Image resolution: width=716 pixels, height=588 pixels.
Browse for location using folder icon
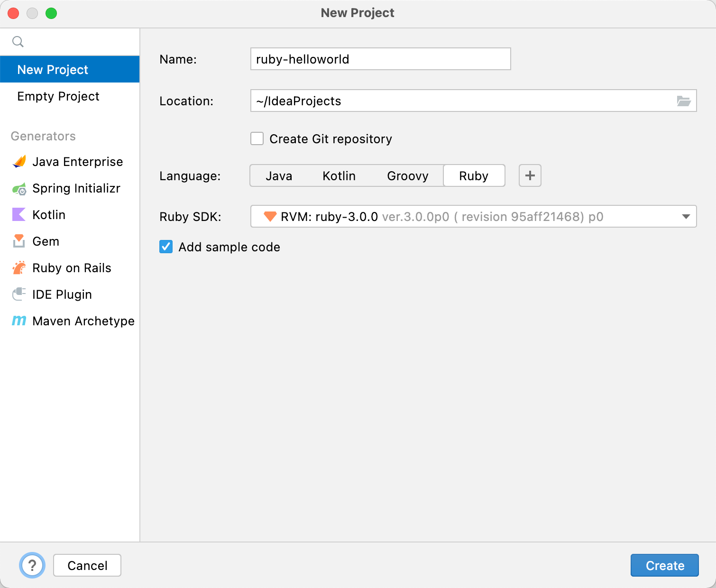coord(683,101)
